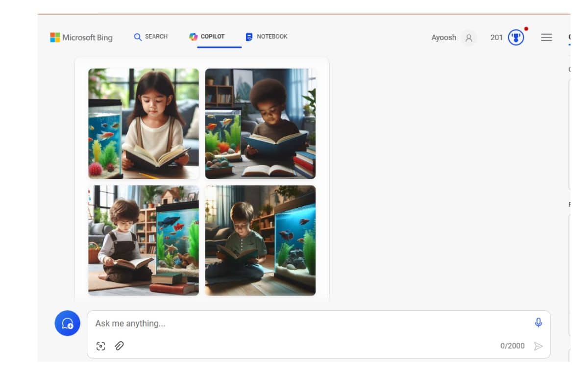Image resolution: width=588 pixels, height=375 pixels.
Task: Open the image of girl reading by aquarium
Action: pos(144,124)
